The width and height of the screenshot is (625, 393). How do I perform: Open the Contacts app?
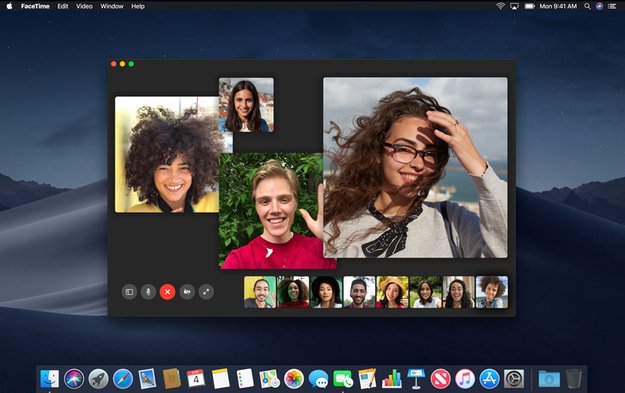[172, 378]
